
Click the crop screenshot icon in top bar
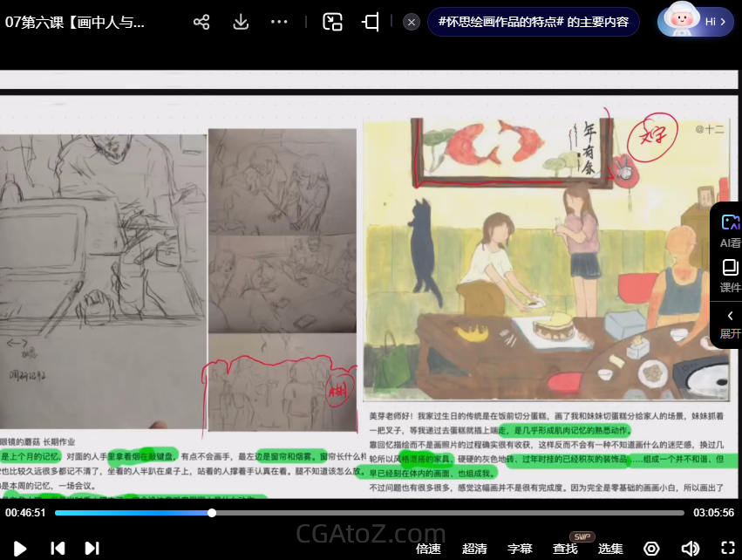(x=371, y=22)
